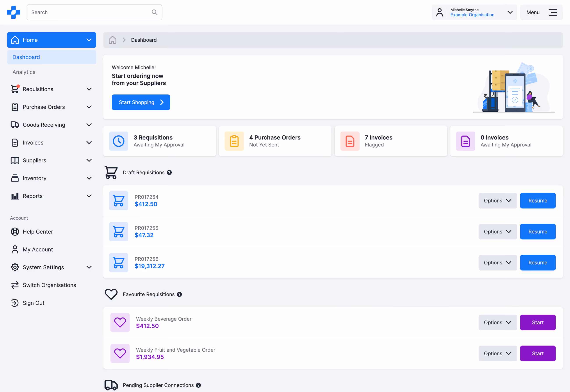This screenshot has width=570, height=392.
Task: Open Options dropdown for Weekly Beverage Order
Action: pos(498,323)
